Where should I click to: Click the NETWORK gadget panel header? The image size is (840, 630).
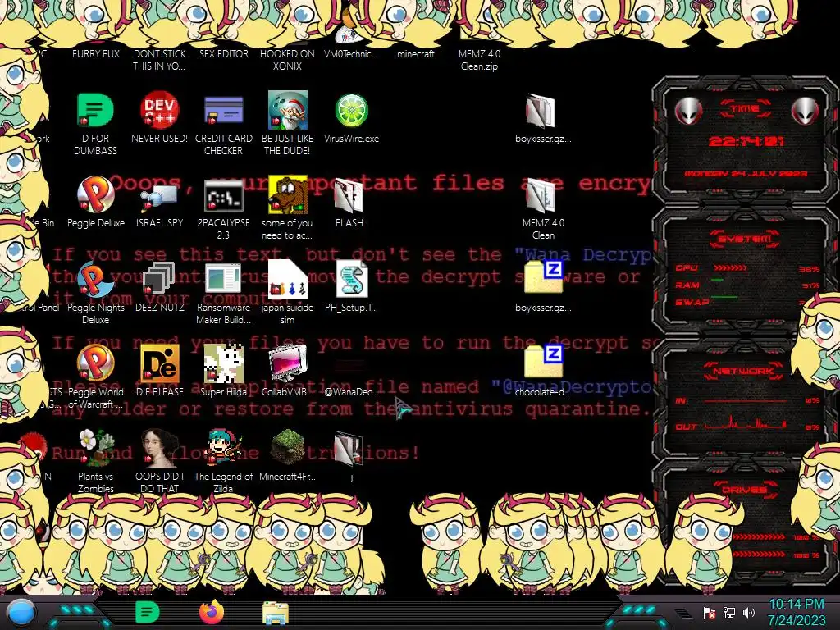click(x=743, y=371)
